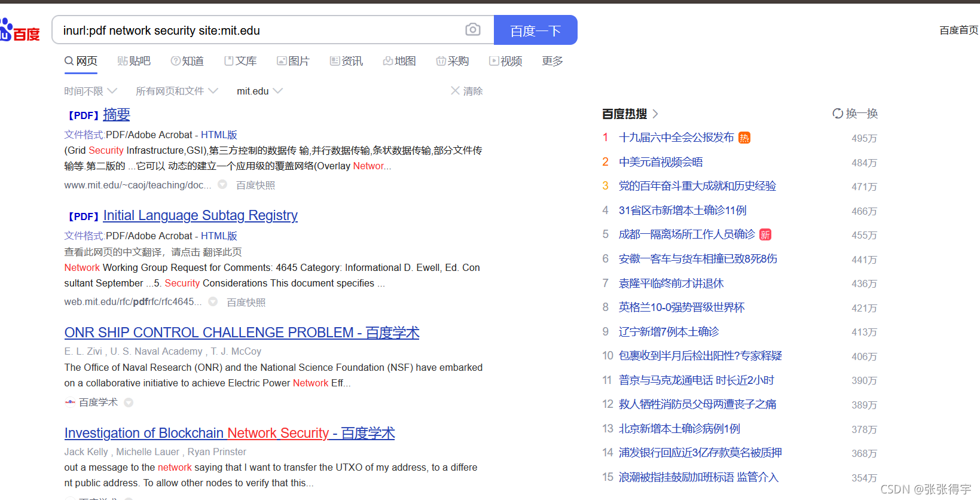
Task: Switch to the 图片 tab
Action: pyautogui.click(x=293, y=61)
